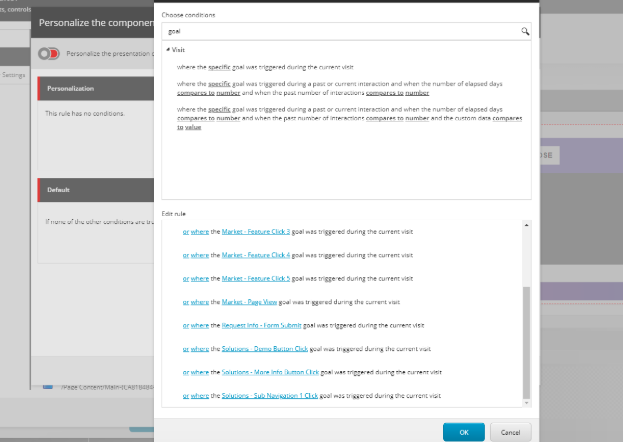Click the Edit rule scrollbar thumb

(x=526, y=342)
